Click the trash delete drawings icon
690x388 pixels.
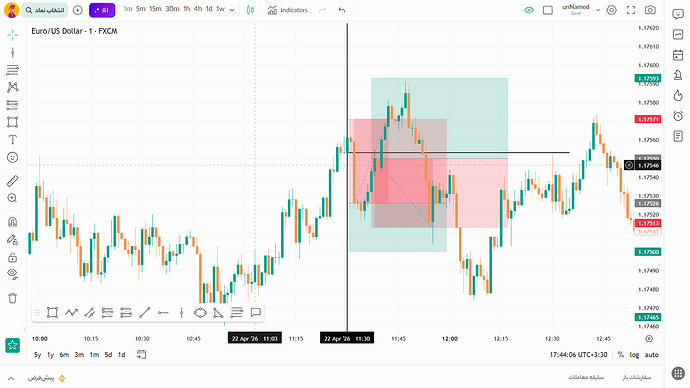pos(12,298)
